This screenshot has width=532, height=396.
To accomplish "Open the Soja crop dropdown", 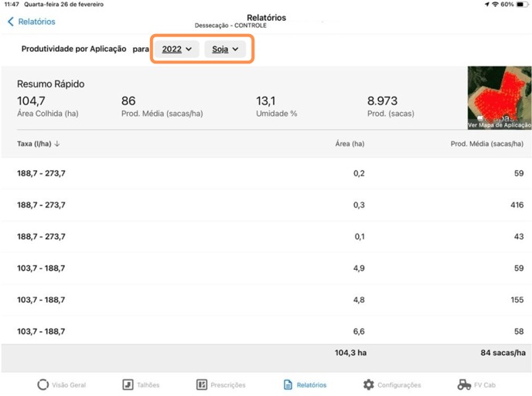I will tap(225, 49).
